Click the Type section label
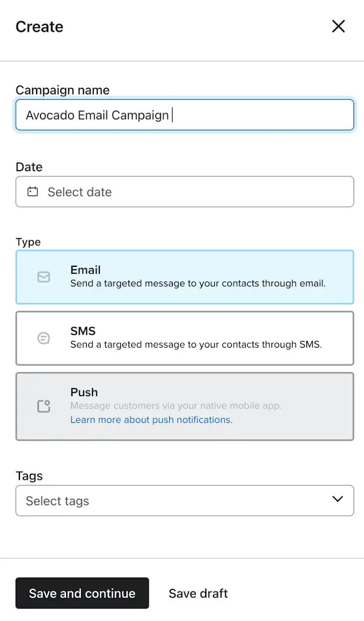Image resolution: width=364 pixels, height=621 pixels. [28, 242]
